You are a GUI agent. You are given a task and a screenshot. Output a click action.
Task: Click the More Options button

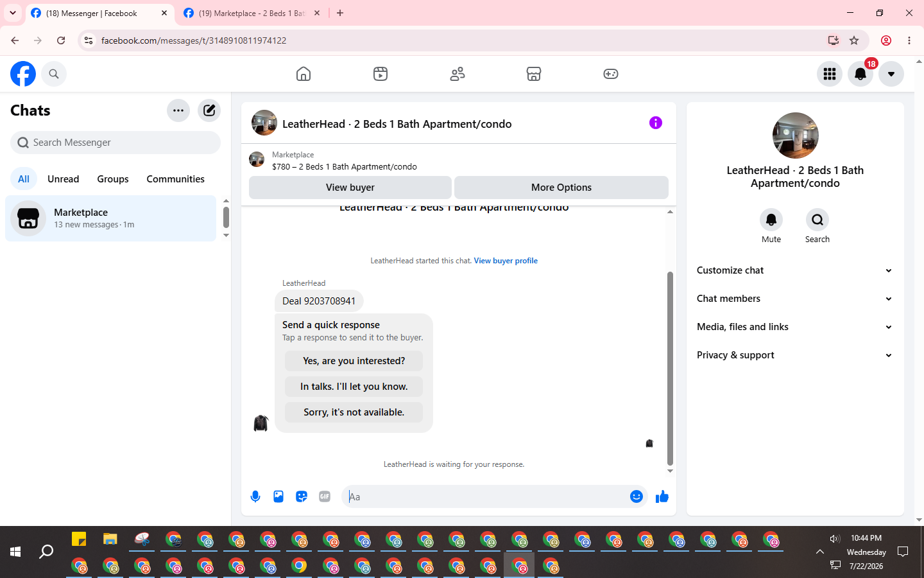(561, 188)
